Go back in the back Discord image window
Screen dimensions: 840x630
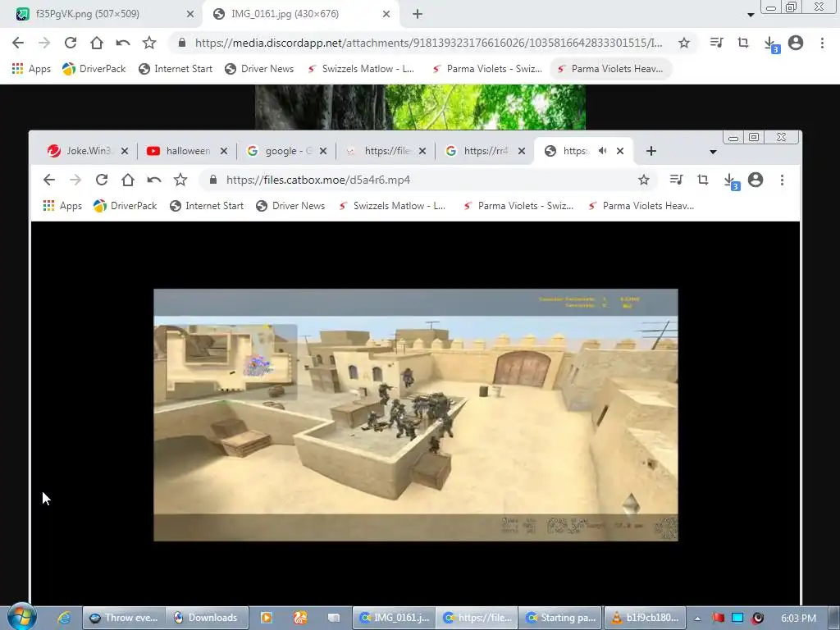coord(18,43)
